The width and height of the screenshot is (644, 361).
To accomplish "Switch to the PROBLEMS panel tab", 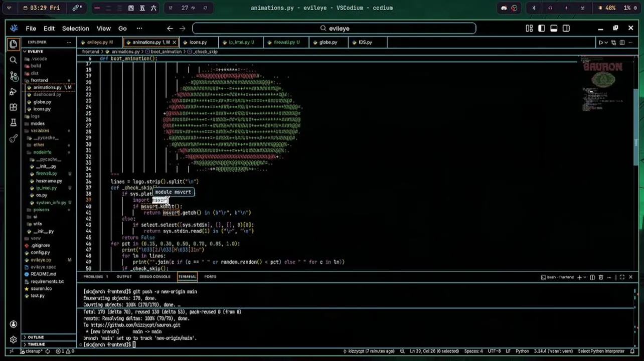I will 95,277.
